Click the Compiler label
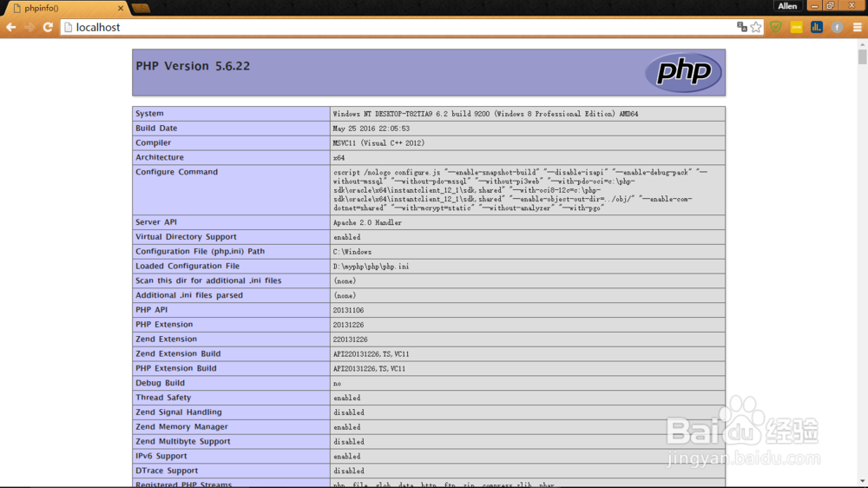This screenshot has width=868, height=488. point(154,143)
